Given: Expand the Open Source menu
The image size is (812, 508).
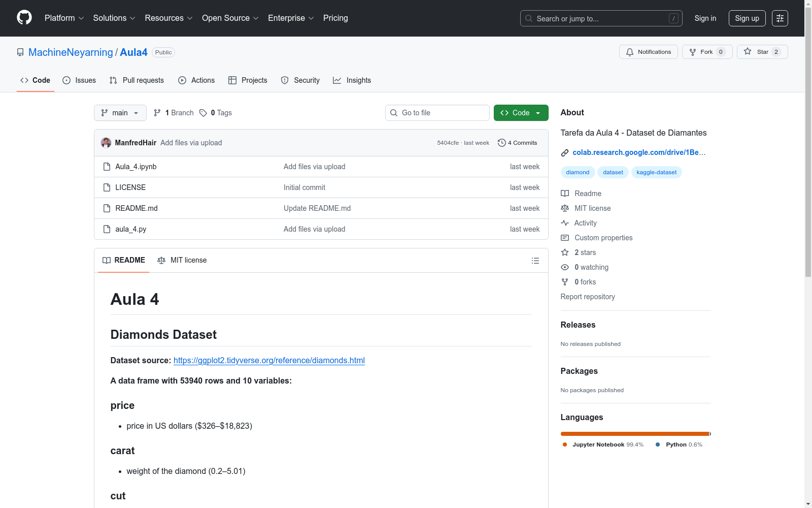Looking at the screenshot, I should pos(230,18).
